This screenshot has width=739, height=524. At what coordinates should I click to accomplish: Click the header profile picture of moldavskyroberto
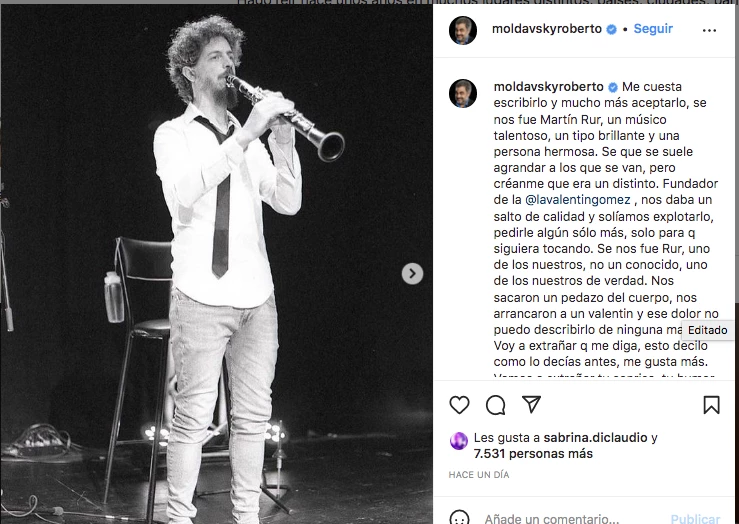pyautogui.click(x=463, y=30)
